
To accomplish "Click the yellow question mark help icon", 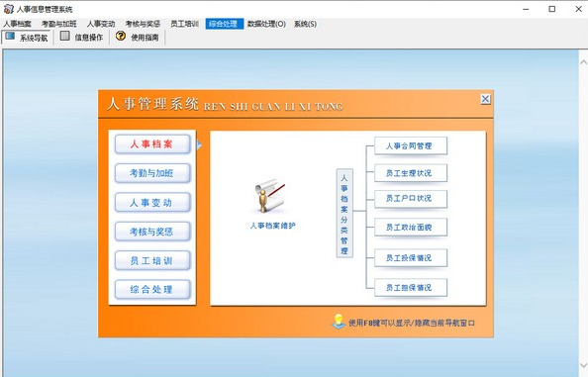I will click(121, 36).
